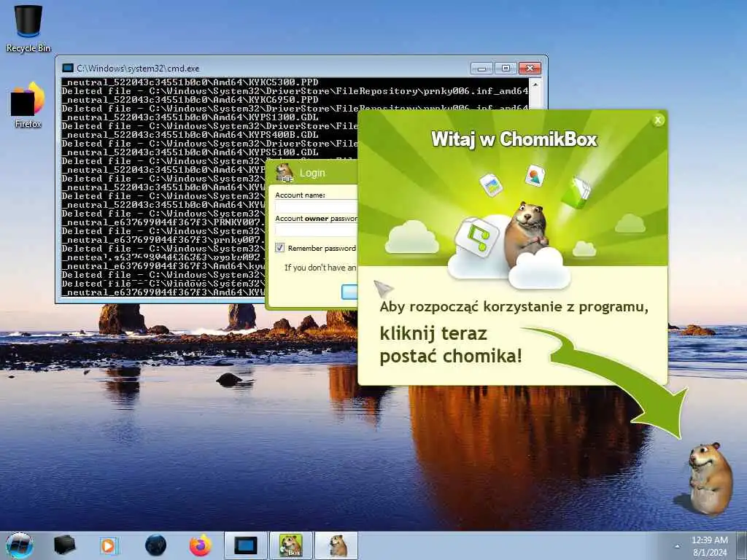Click the ChomikBox icon in the Login header
The width and height of the screenshot is (747, 560).
pos(285,172)
